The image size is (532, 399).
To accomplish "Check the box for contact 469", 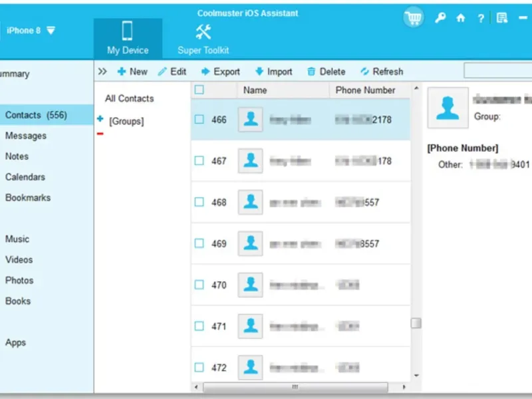I will [199, 243].
